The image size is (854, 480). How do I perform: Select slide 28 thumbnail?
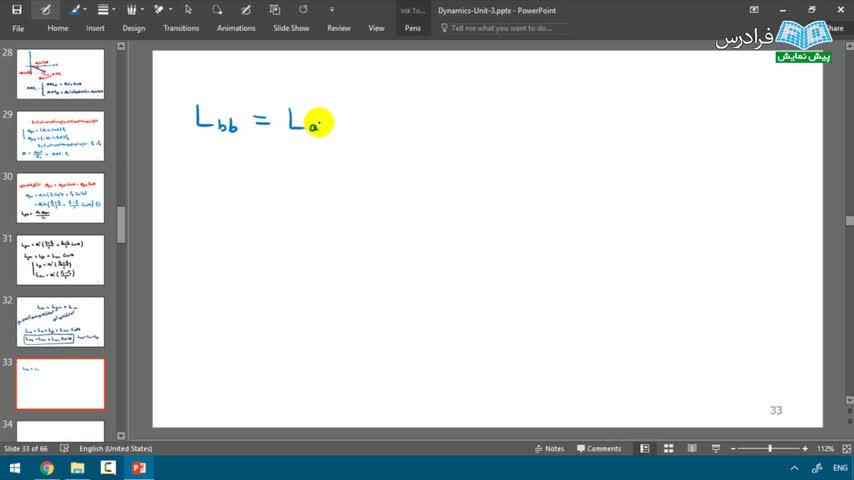click(60, 74)
